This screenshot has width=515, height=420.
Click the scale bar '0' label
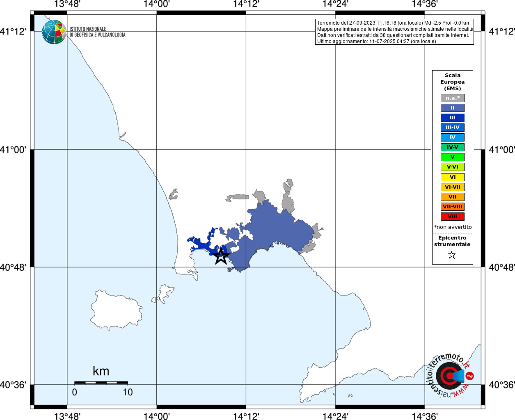pyautogui.click(x=74, y=392)
